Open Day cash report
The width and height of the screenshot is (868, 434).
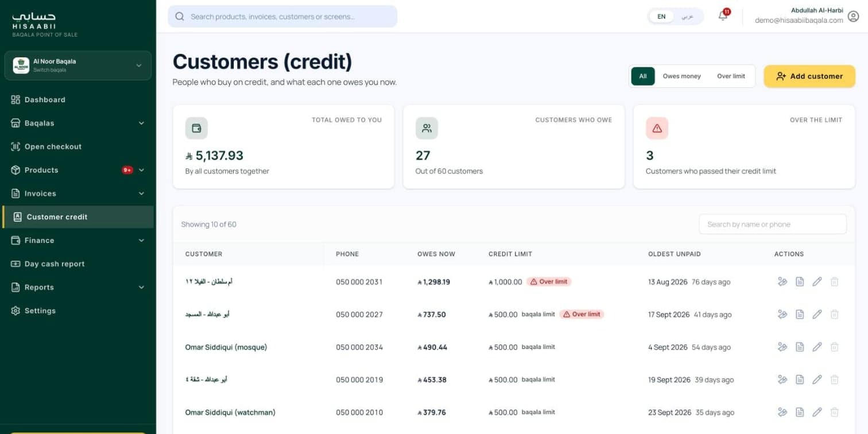click(x=78, y=264)
